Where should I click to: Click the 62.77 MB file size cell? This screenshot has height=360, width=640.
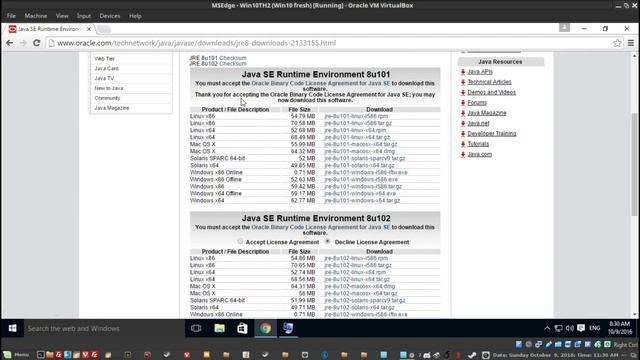[x=303, y=200]
